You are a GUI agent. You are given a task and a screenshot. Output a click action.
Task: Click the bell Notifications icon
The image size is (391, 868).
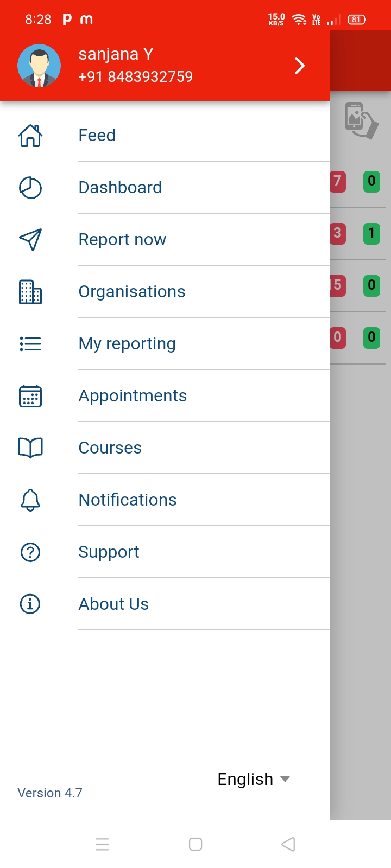(x=30, y=500)
